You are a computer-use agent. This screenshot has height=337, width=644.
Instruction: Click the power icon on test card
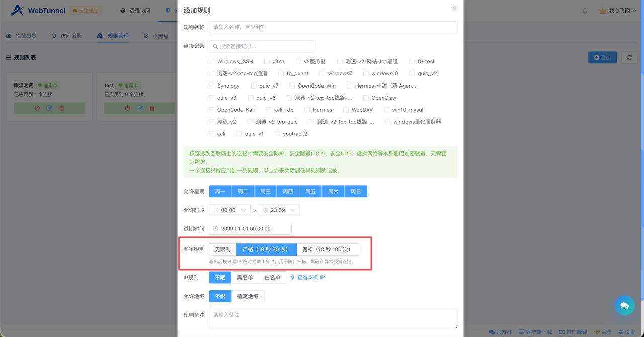[127, 108]
